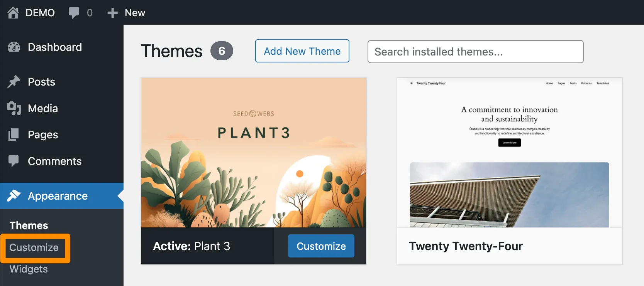Open the Dashboard menu item
This screenshot has width=644, height=286.
click(55, 47)
